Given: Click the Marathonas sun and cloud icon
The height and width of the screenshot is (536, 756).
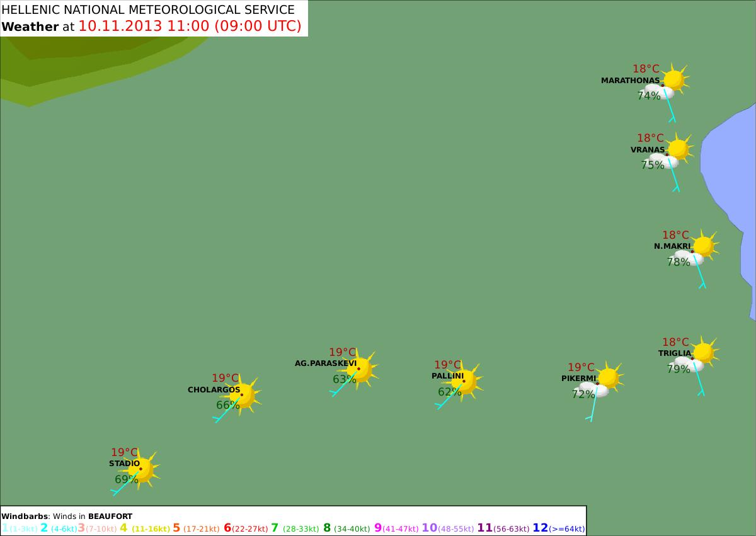Looking at the screenshot, I should coord(669,83).
